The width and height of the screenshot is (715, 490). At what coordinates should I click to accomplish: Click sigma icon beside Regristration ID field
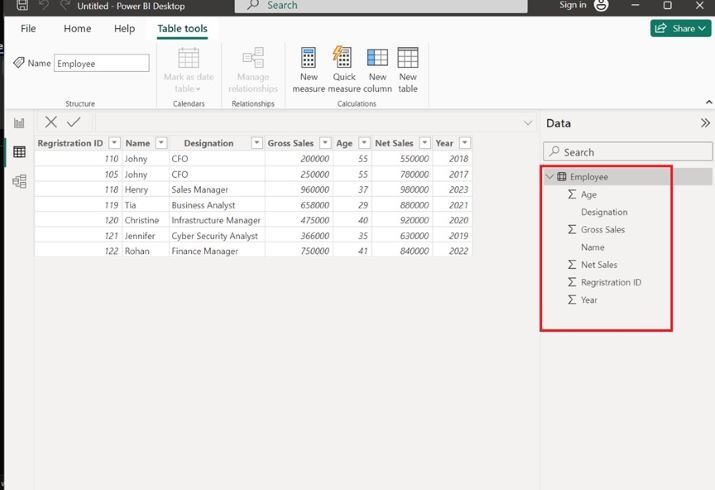point(572,283)
